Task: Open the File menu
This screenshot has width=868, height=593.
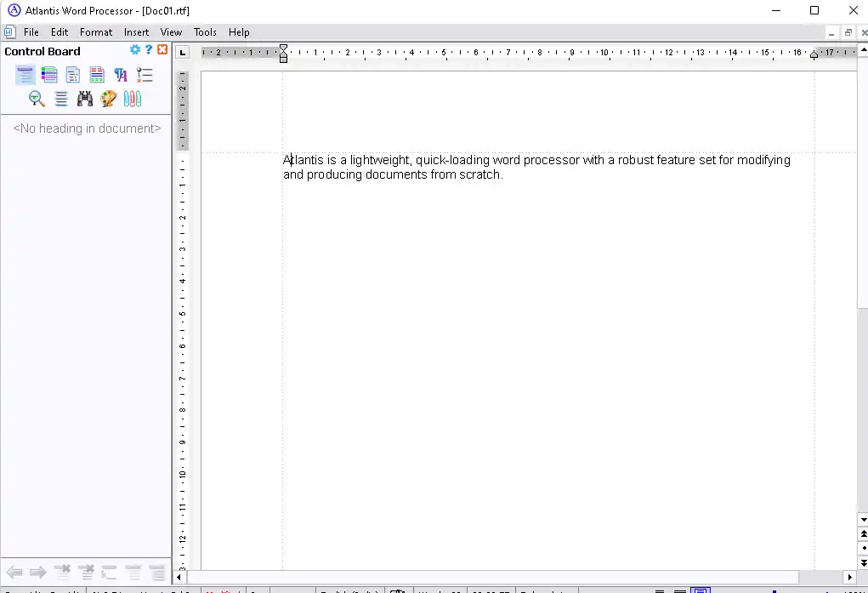Action: tap(31, 32)
